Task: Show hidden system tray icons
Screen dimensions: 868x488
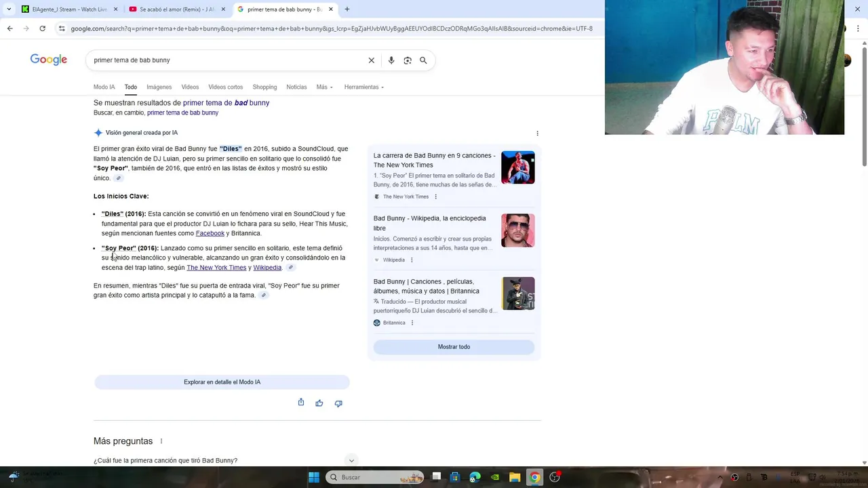Action: 720,477
